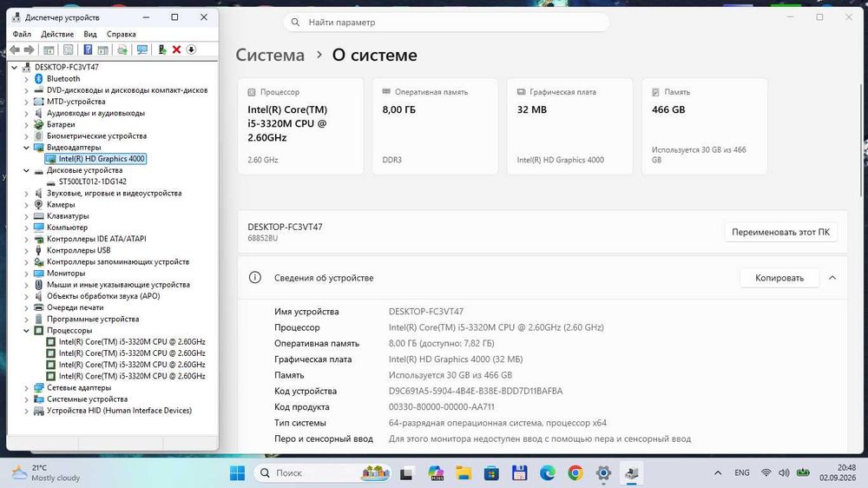Collapse the Видеоадаптеры category
The width and height of the screenshot is (868, 488).
pyautogui.click(x=26, y=148)
